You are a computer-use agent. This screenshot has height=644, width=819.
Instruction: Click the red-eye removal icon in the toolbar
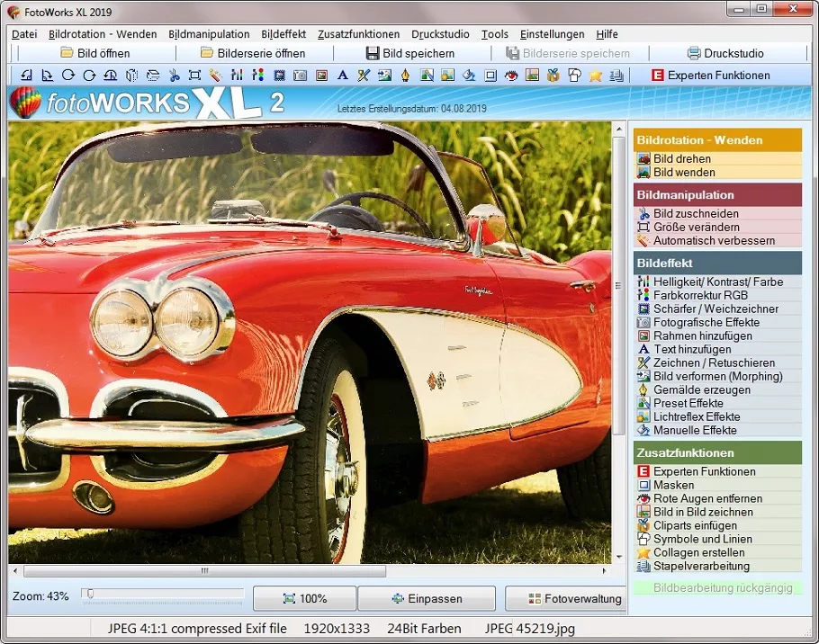tap(511, 76)
